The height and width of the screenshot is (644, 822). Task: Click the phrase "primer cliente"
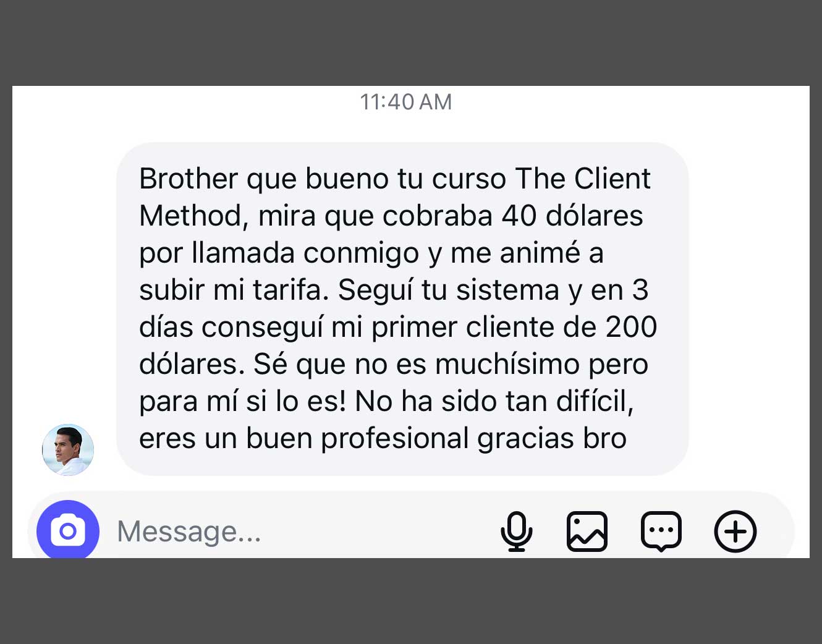(x=463, y=327)
